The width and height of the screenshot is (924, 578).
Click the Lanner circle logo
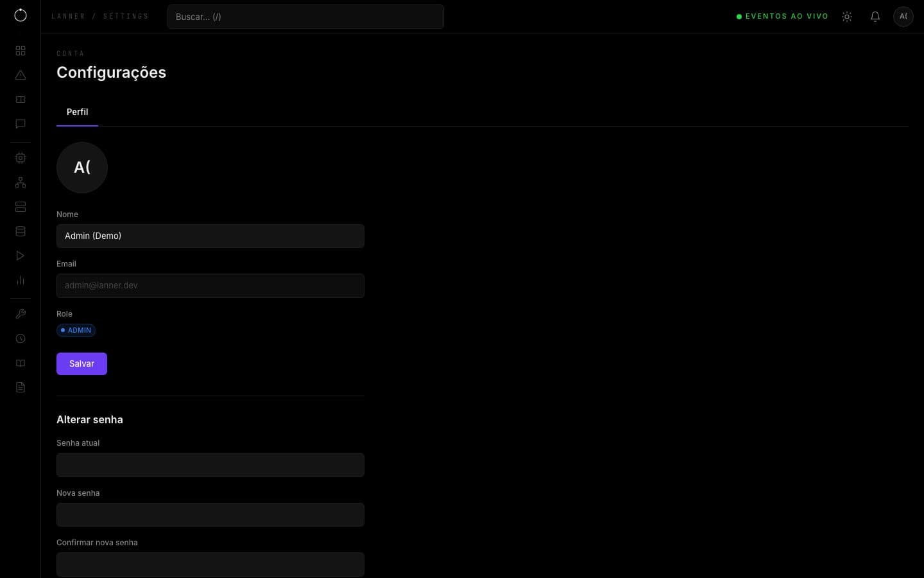21,15
